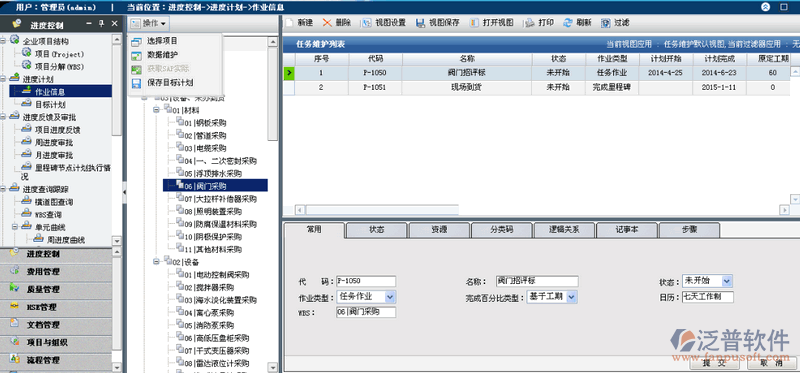
Task: Switch to the 资源 tab
Action: [439, 230]
